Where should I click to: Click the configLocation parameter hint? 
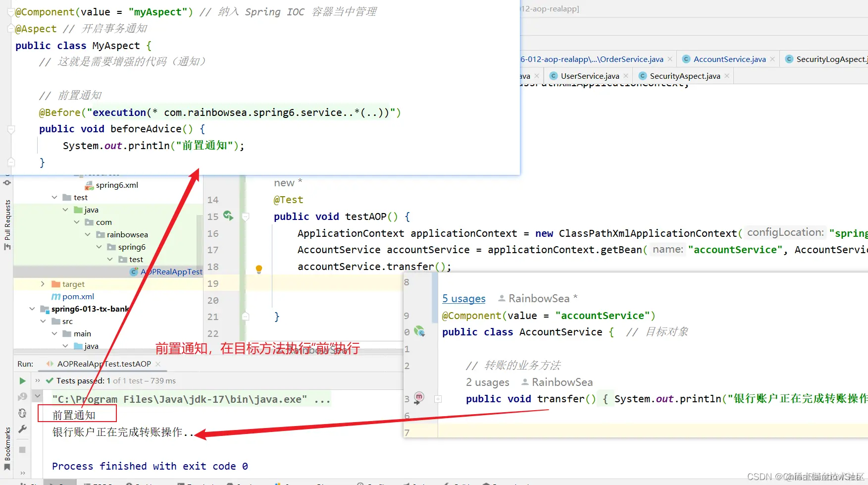785,232
